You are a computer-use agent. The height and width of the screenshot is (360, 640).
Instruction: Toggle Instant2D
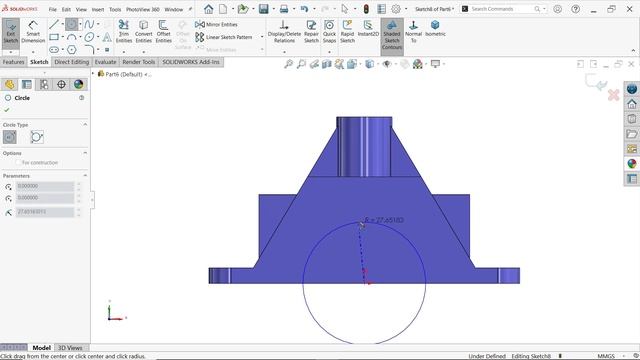[x=368, y=29]
